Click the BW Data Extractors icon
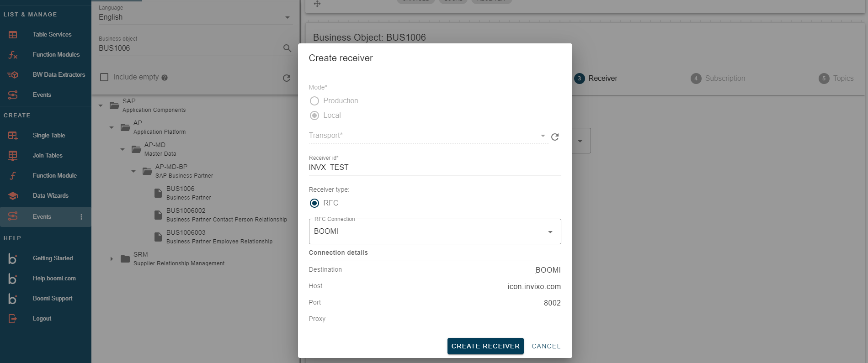This screenshot has width=868, height=363. (13, 75)
